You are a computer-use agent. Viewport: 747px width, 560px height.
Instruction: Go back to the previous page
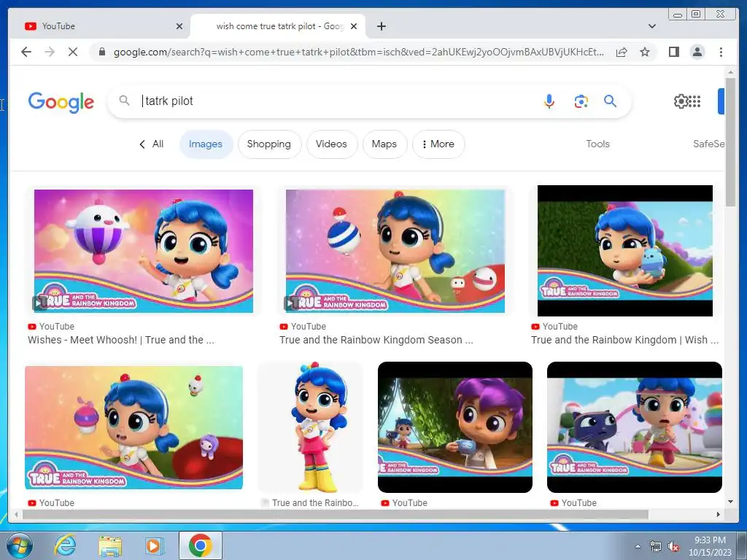26,52
